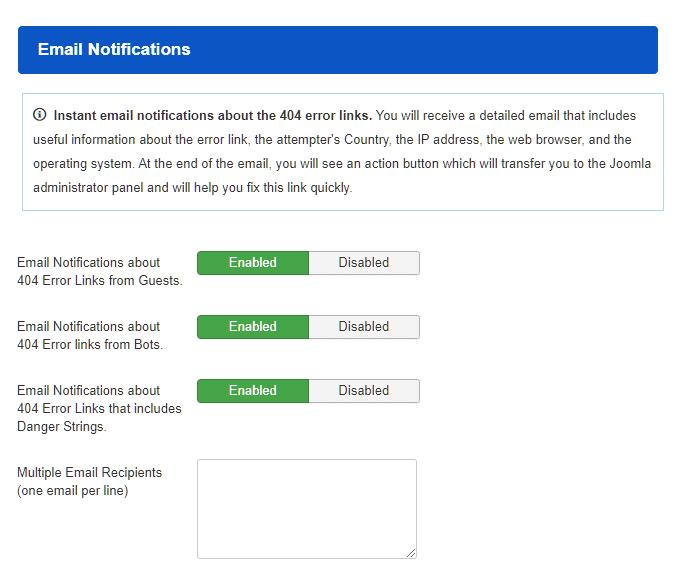The width and height of the screenshot is (678, 575).
Task: Click the 'Danger Strings' setting label
Action: pyautogui.click(x=62, y=427)
